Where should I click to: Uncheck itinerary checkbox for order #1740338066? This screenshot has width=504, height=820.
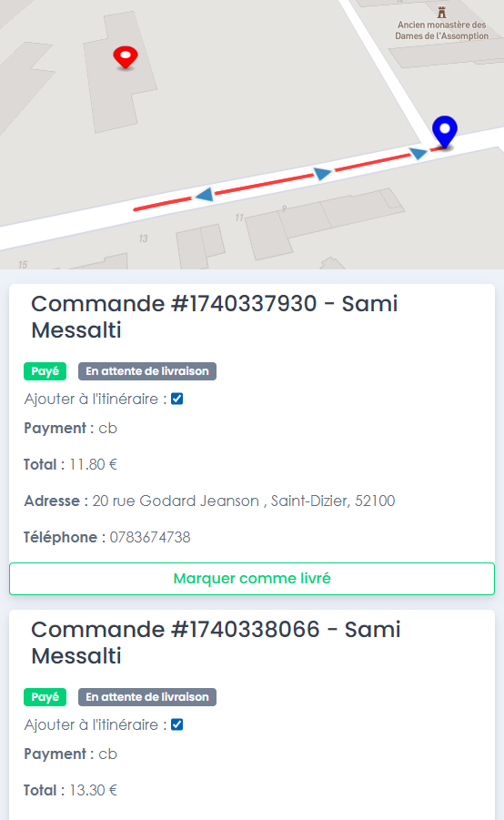(x=177, y=724)
